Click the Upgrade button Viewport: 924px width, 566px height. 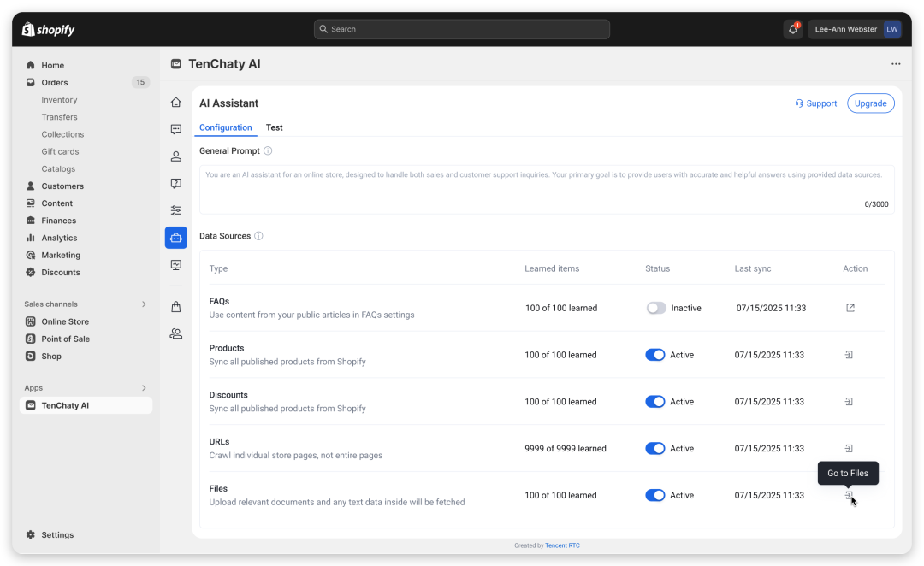(x=870, y=103)
